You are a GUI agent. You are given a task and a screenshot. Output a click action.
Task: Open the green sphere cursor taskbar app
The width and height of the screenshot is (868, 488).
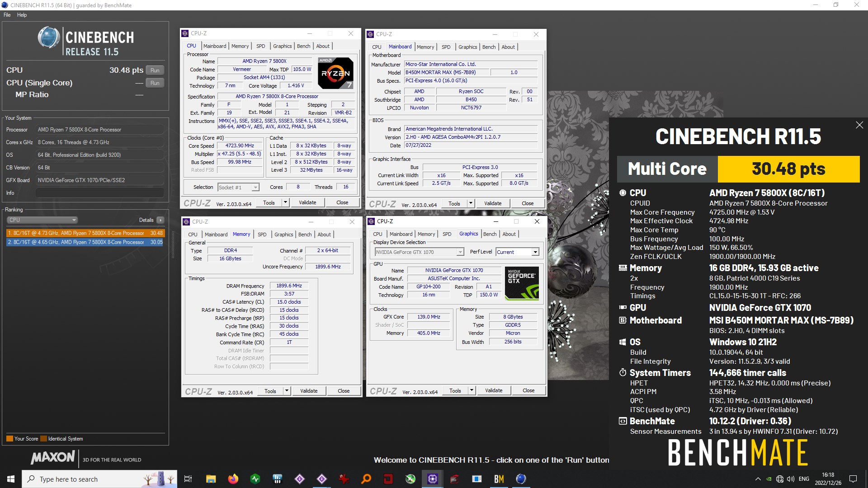(410, 479)
